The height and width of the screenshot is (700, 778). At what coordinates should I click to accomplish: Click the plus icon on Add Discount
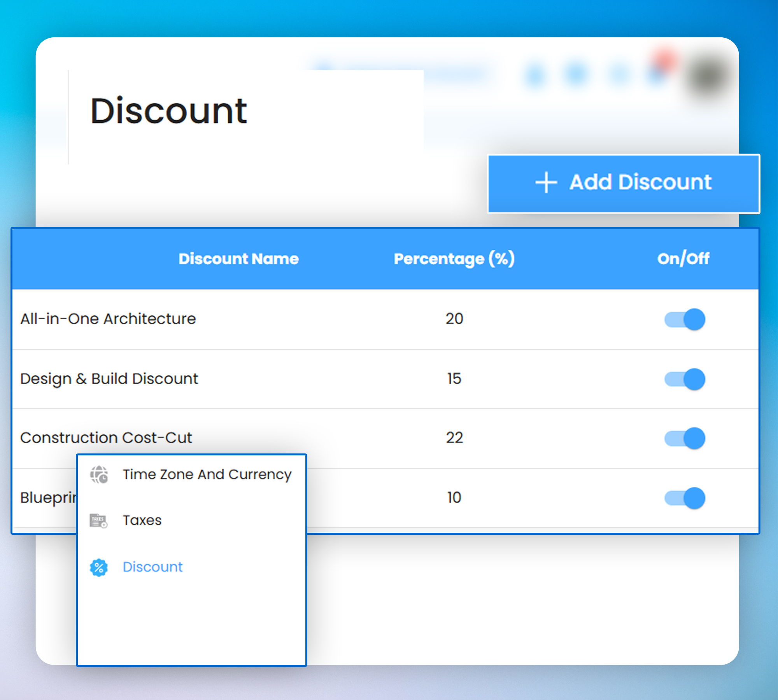pos(546,182)
